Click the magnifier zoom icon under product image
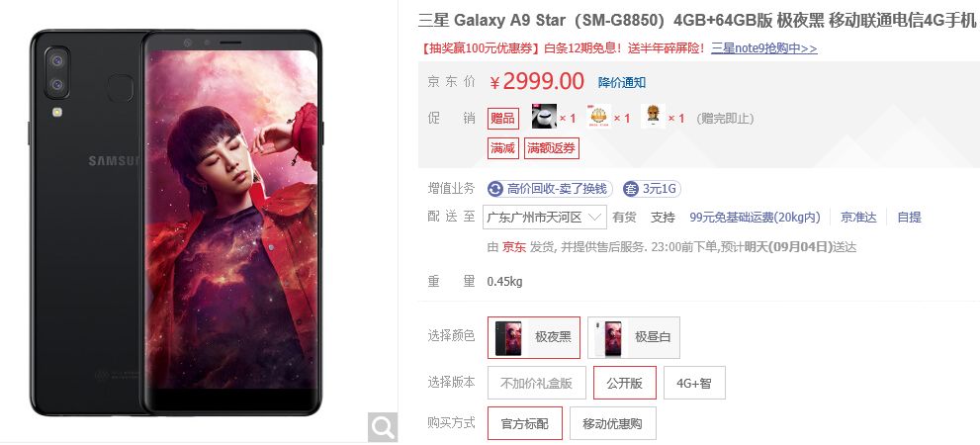 click(383, 427)
